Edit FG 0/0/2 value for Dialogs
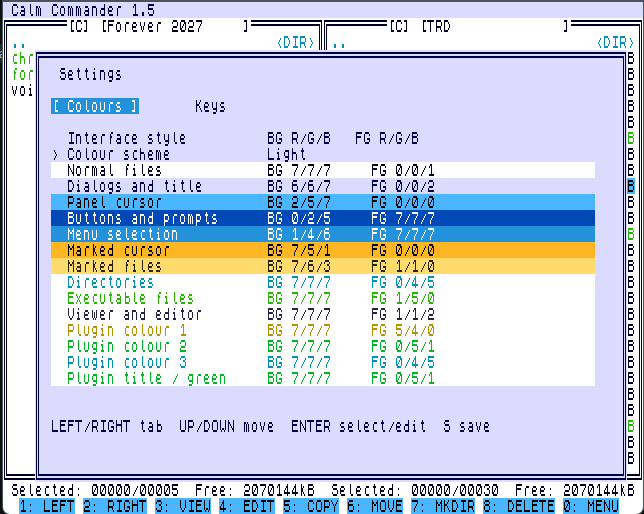 403,186
